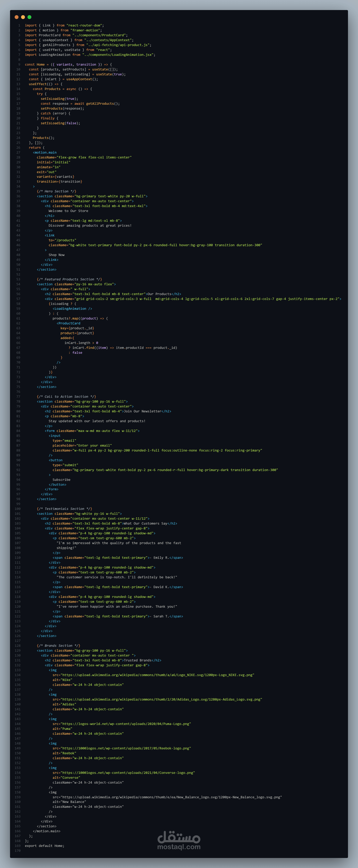358x868 pixels.
Task: Click the yellow minimize dot of the code window
Action: tap(23, 17)
